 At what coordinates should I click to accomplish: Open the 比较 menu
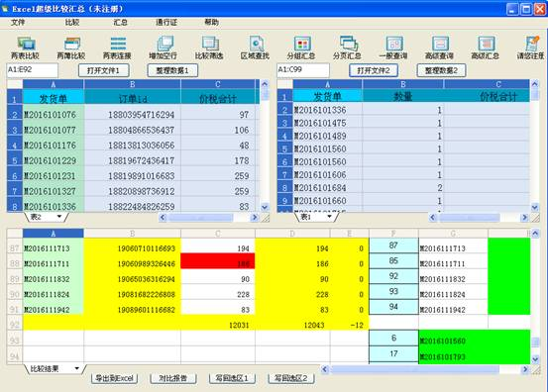[x=72, y=23]
